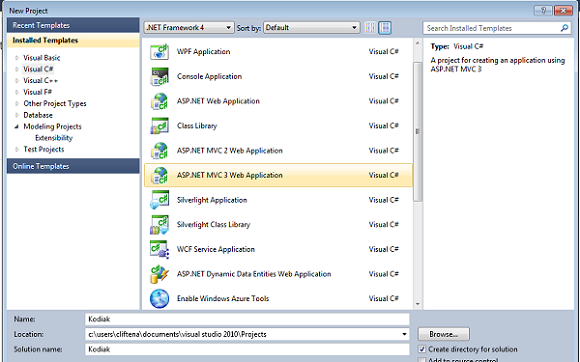Viewport: 580px width, 362px height.
Task: Expand the Other Project Types node
Action: point(17,104)
